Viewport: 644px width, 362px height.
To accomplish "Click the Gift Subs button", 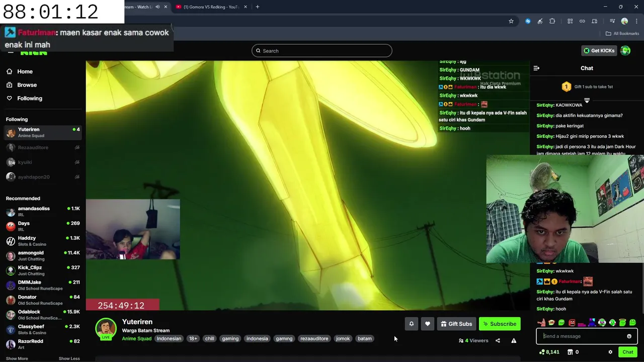I will click(456, 324).
